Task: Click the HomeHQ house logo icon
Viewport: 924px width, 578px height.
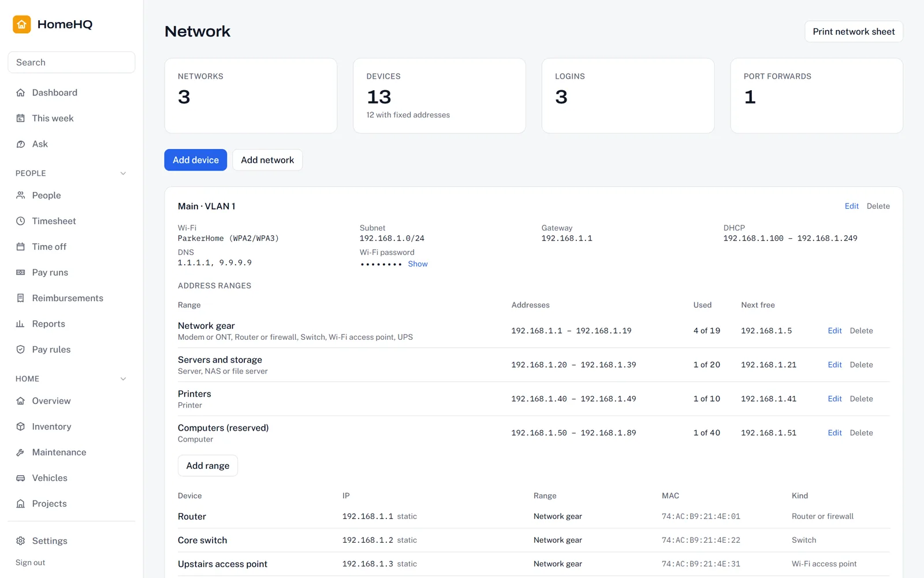Action: 22,24
